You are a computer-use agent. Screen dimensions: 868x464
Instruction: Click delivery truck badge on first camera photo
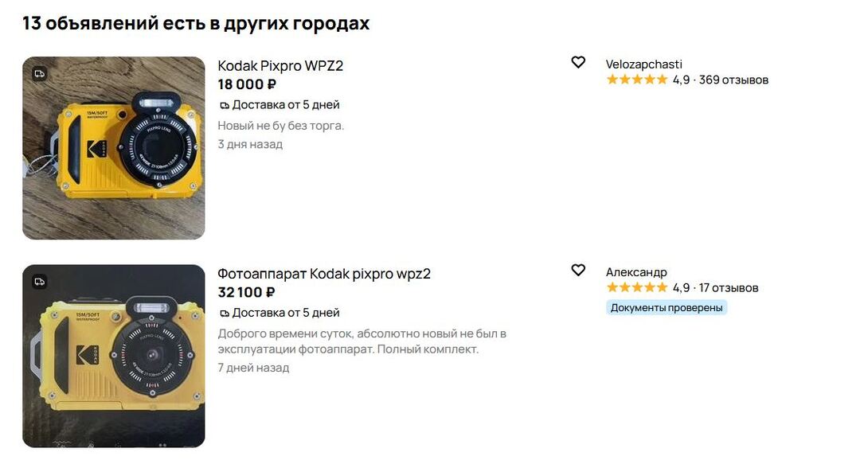pos(39,74)
